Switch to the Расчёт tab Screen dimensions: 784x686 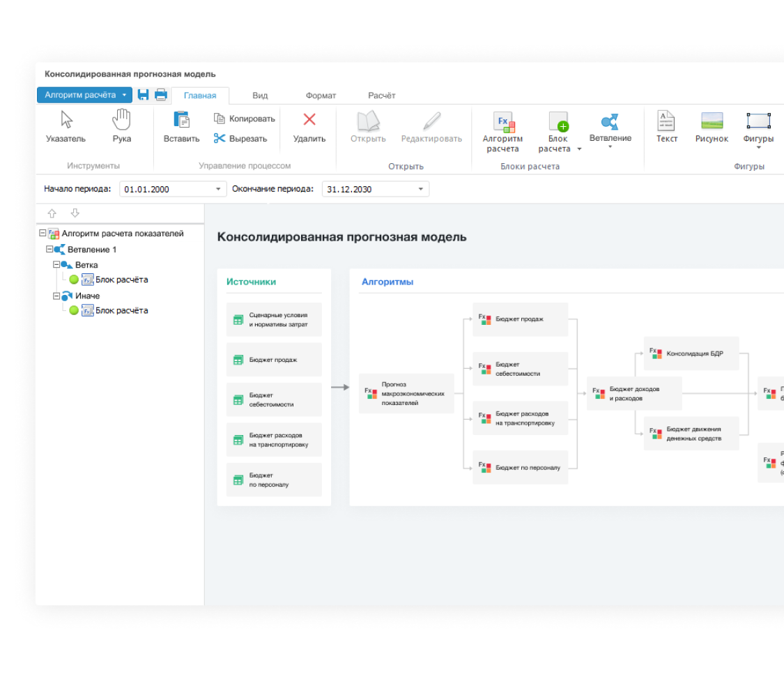point(381,96)
